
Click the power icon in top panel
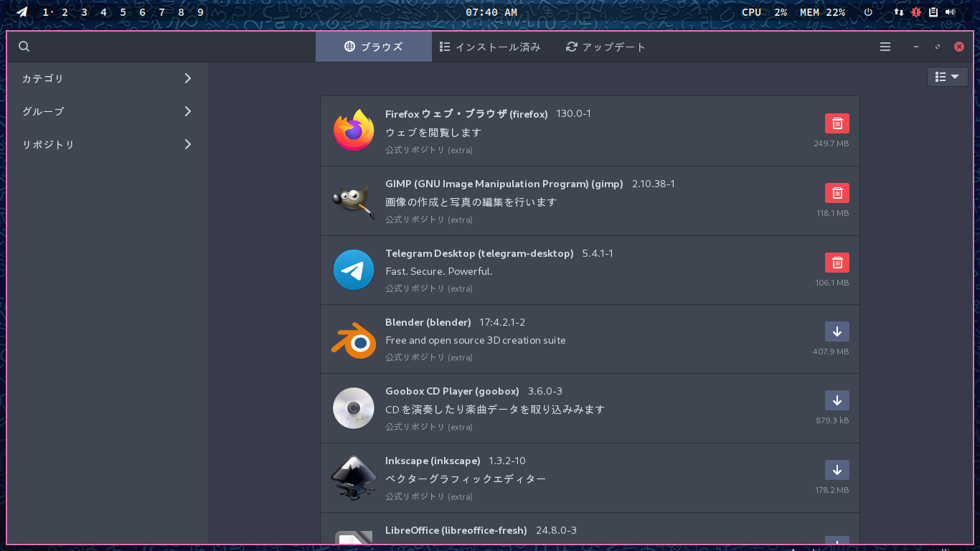click(868, 12)
